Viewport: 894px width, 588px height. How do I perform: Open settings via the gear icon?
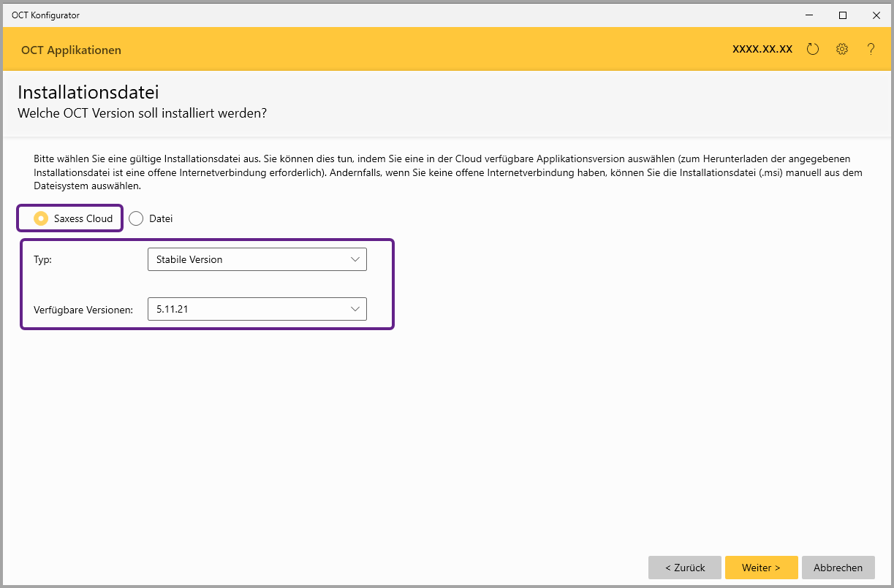point(842,50)
